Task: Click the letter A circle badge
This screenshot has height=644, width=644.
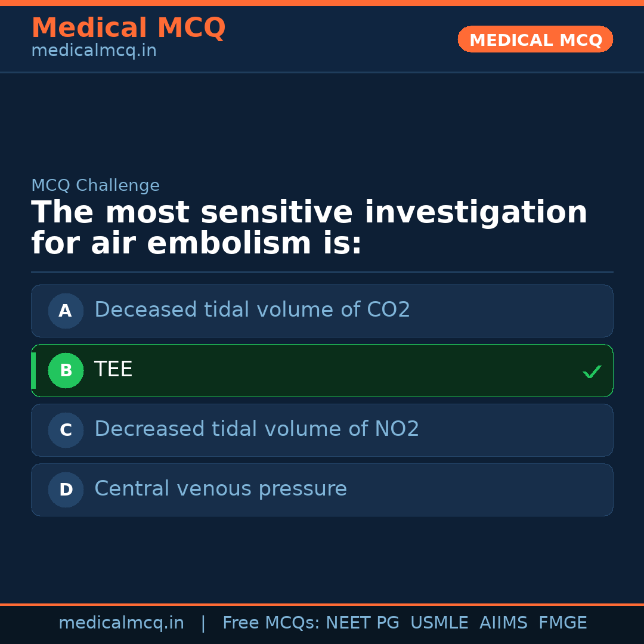Action: tap(66, 311)
